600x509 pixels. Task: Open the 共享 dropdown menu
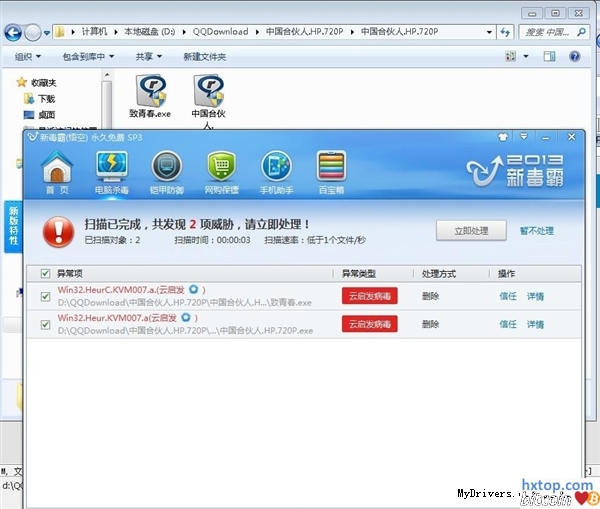149,57
